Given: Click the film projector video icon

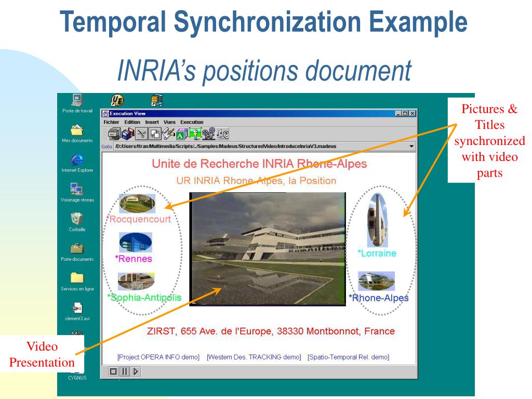Looking at the screenshot, I should click(x=209, y=134).
